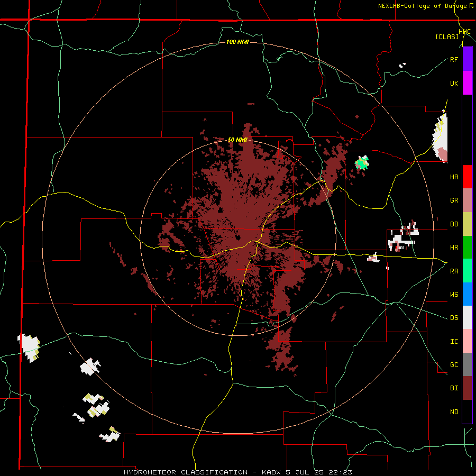Click the RA legend label

point(454,271)
